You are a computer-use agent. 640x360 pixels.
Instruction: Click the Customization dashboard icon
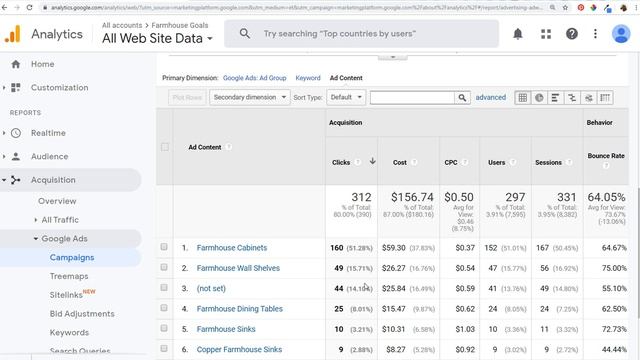(16, 87)
